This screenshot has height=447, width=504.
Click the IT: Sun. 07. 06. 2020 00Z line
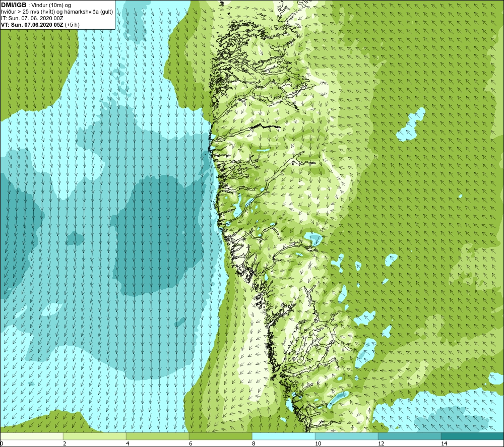click(32, 18)
